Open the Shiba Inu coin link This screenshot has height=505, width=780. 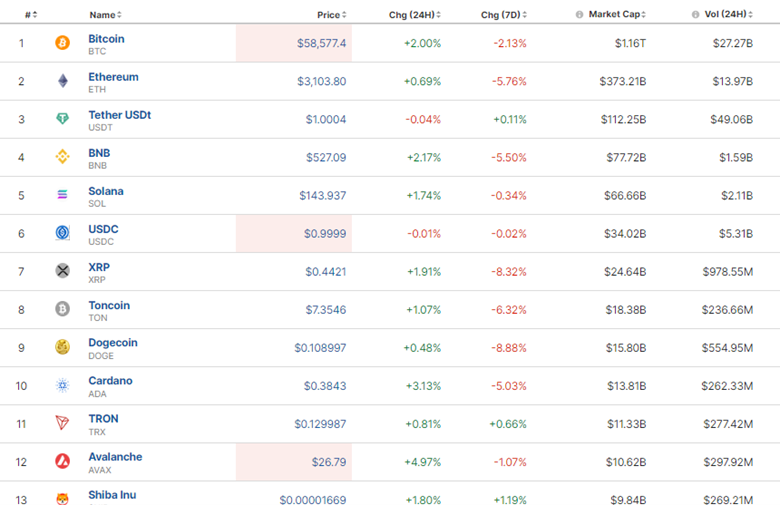click(x=112, y=495)
